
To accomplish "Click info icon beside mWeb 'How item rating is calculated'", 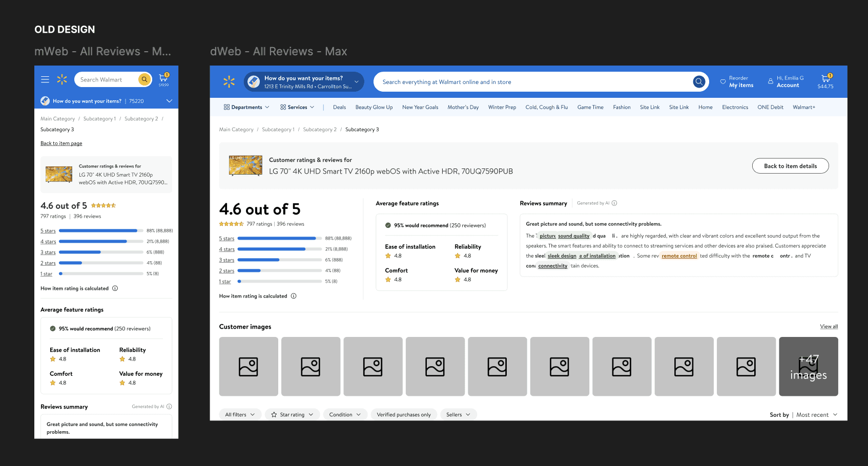I will pos(115,288).
